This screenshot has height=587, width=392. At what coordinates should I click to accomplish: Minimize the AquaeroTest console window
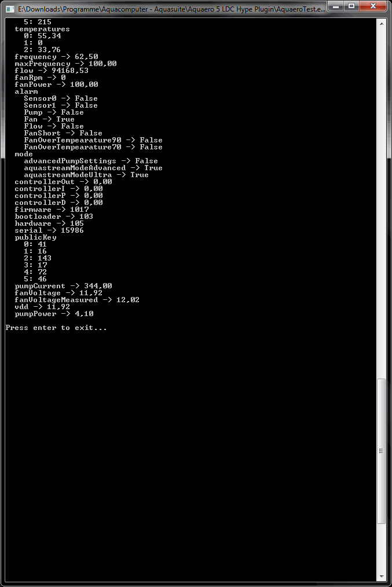click(x=336, y=6)
